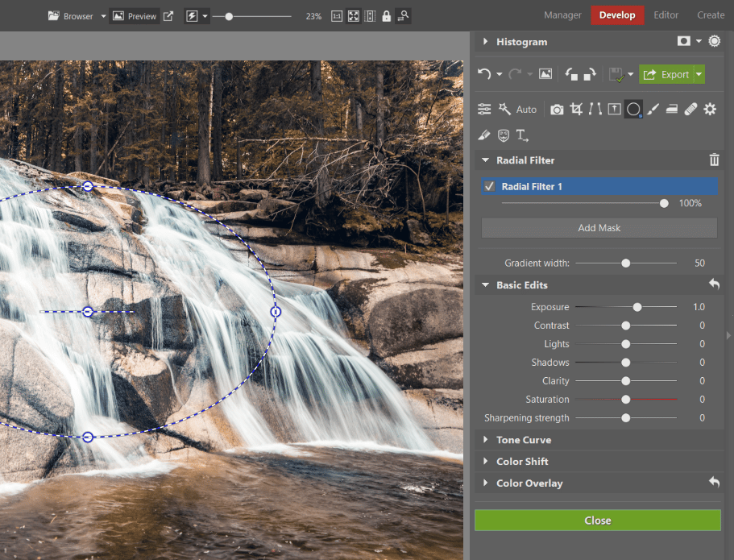The image size is (734, 560).
Task: Set zoom to 1:1
Action: click(337, 16)
